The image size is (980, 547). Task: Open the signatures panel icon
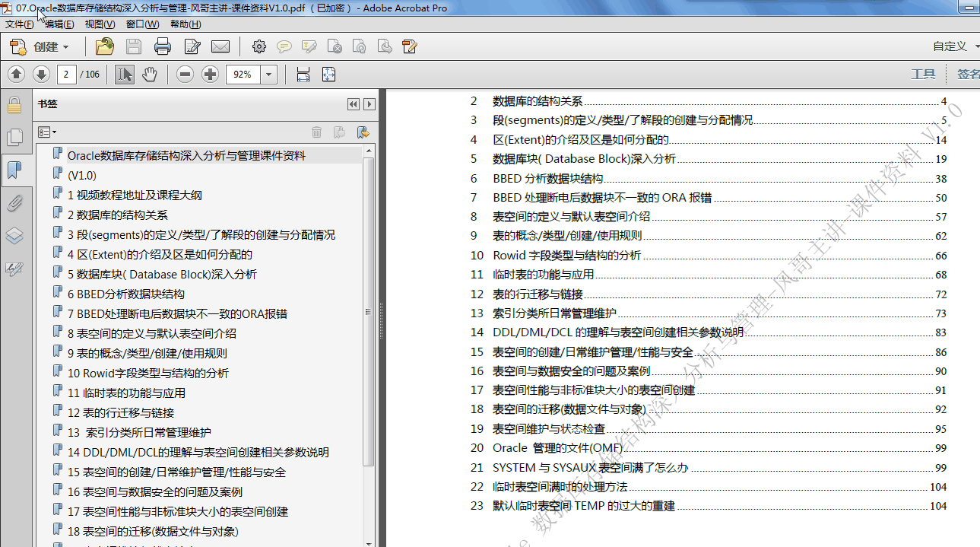pos(14,269)
